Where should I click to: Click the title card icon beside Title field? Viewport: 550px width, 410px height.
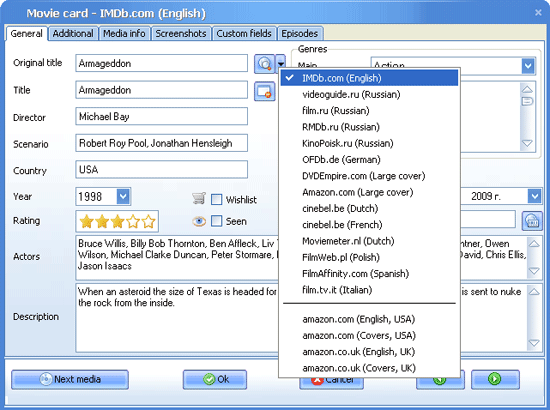tap(264, 91)
